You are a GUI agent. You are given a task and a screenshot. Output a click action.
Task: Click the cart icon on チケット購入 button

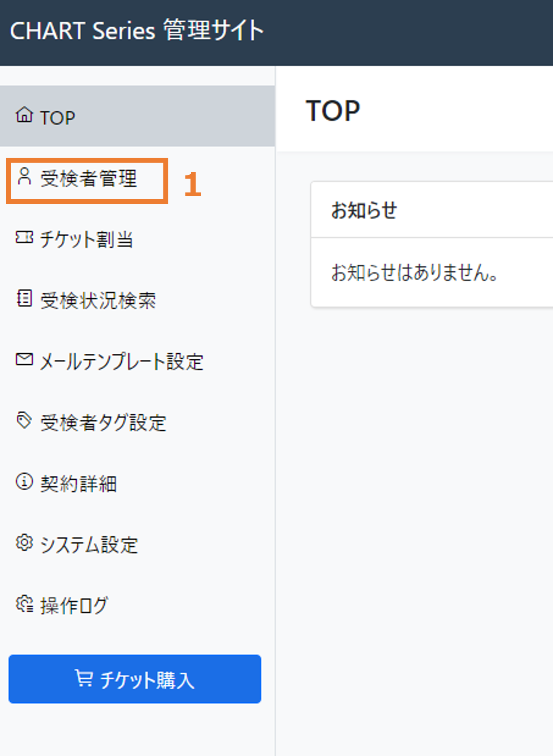[84, 678]
